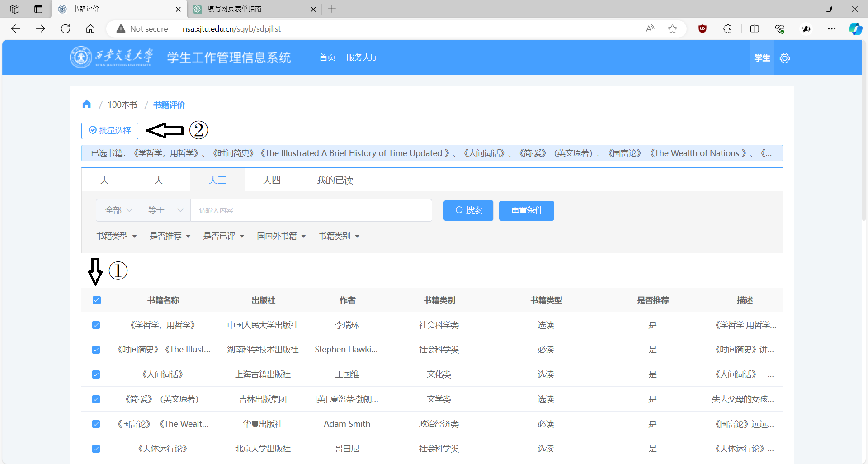Click the 批量选择 button
The width and height of the screenshot is (868, 464).
click(110, 131)
